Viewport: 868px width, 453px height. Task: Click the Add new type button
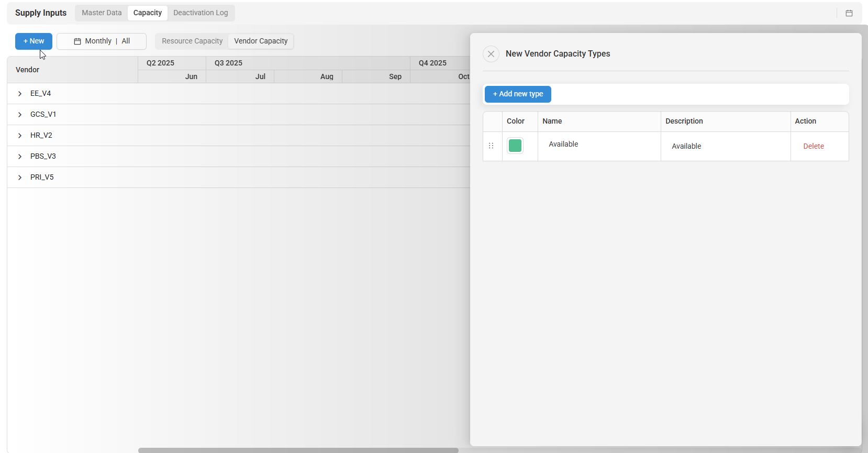518,94
